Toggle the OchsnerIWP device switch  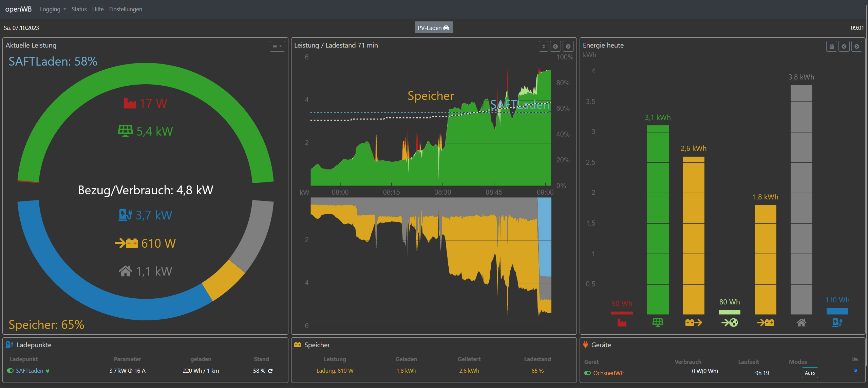tap(587, 373)
